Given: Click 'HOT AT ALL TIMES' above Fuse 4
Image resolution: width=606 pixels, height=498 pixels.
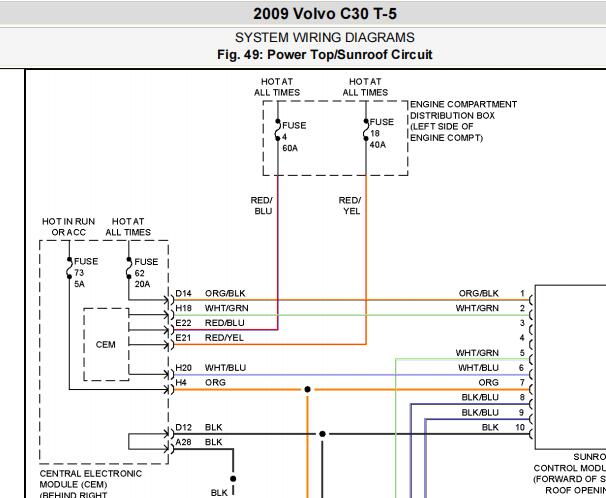Looking at the screenshot, I should 277,87.
